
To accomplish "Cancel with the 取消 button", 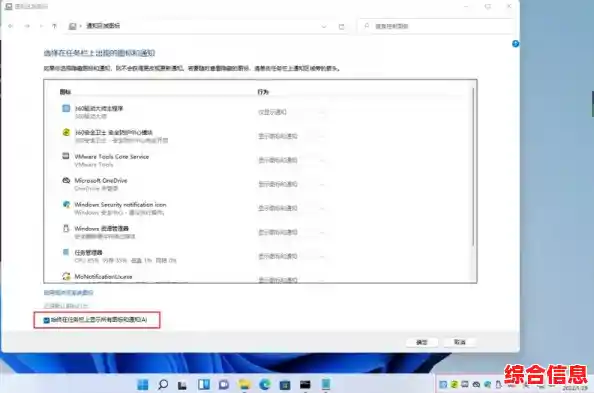I will click(x=460, y=342).
